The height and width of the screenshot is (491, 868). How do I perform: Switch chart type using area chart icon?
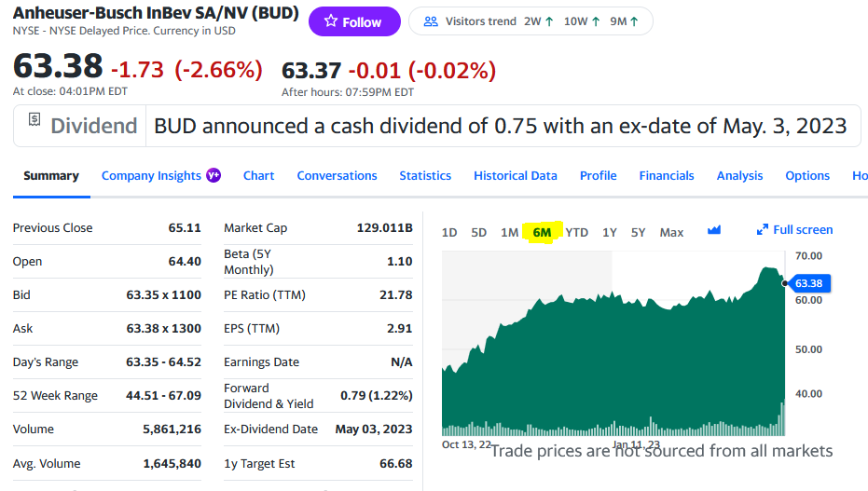[714, 229]
